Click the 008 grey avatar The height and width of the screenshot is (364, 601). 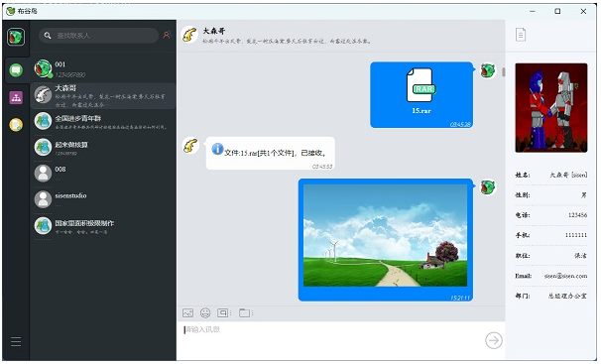[x=43, y=174]
